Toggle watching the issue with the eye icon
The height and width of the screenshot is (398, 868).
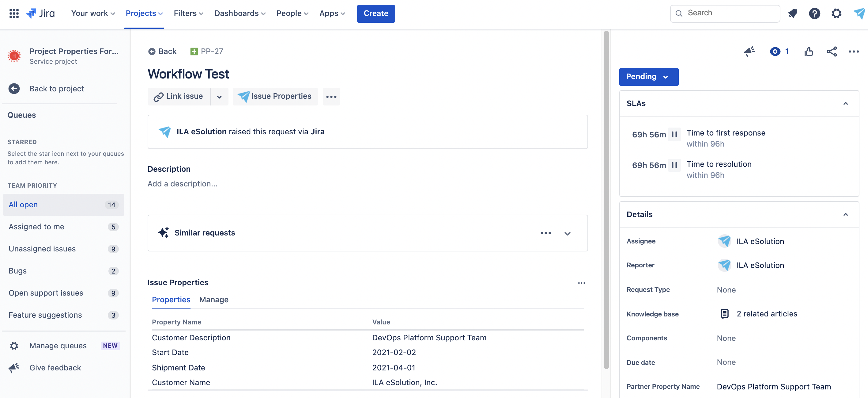point(775,51)
